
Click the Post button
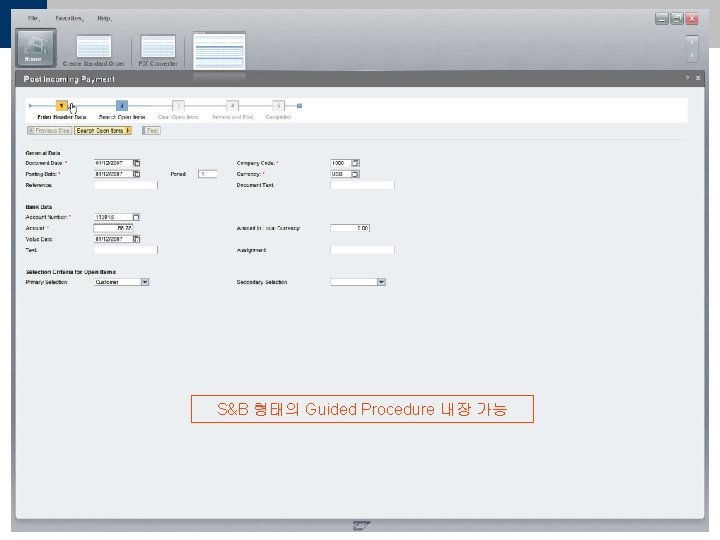151,131
